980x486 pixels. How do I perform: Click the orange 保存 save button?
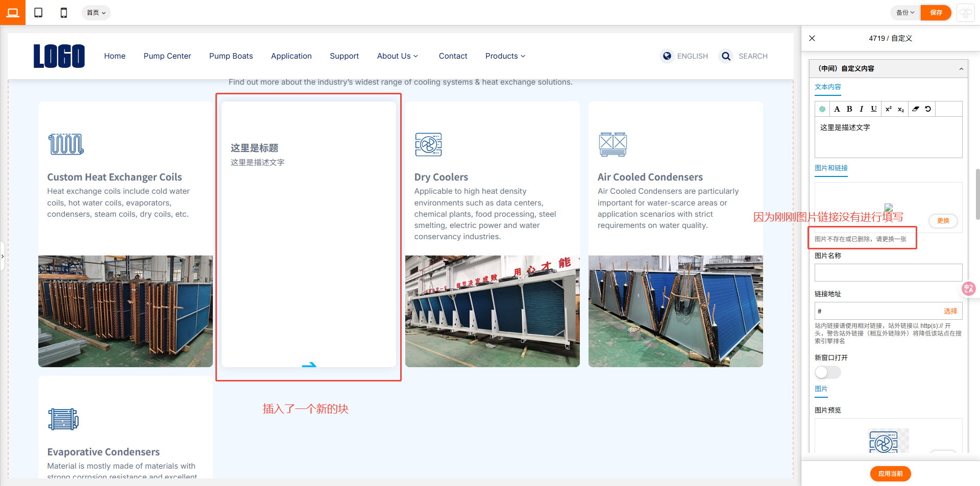click(936, 13)
